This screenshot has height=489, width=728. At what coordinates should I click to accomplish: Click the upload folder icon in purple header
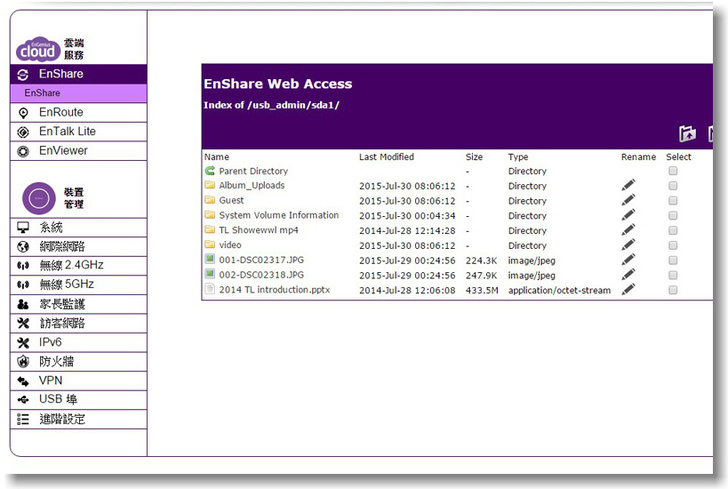coord(686,134)
